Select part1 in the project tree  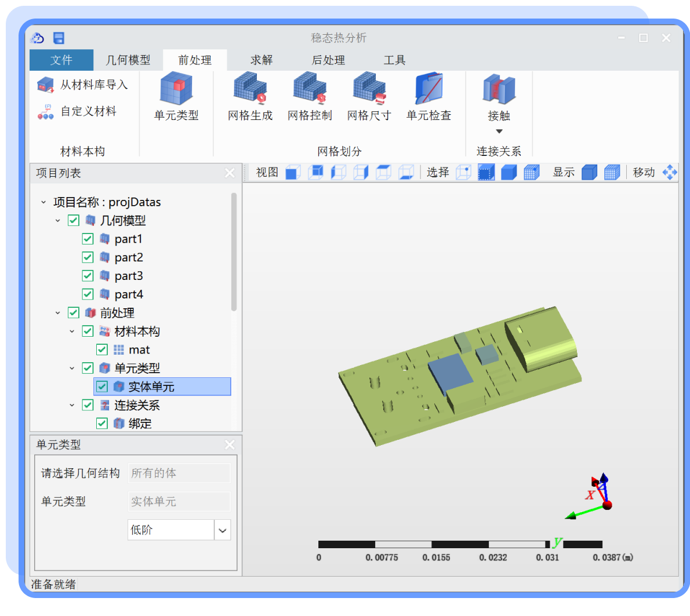128,239
